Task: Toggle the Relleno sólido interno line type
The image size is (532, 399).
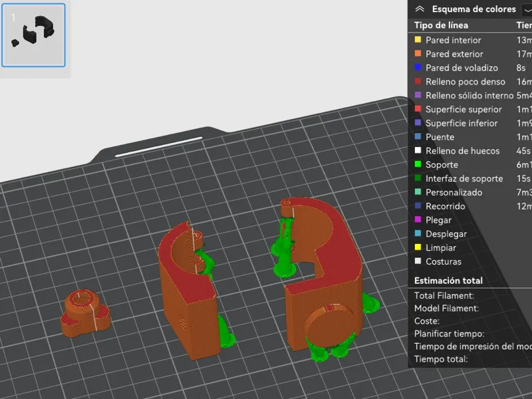Action: [469, 96]
